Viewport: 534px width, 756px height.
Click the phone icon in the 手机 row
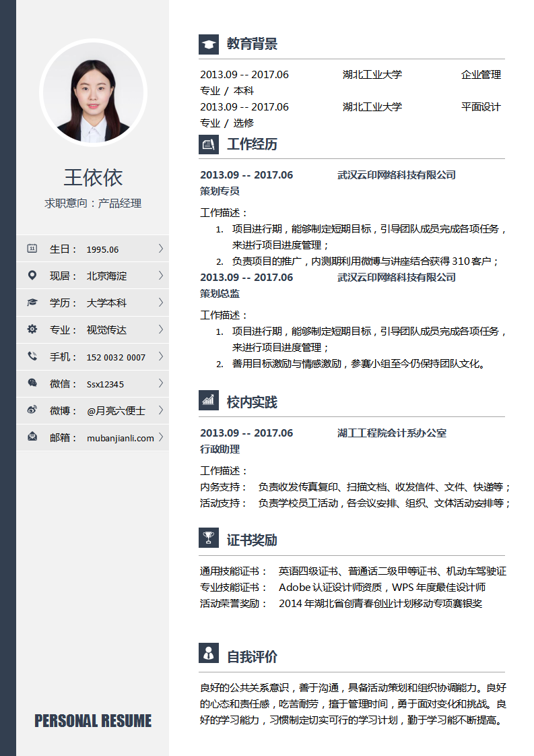[32, 356]
